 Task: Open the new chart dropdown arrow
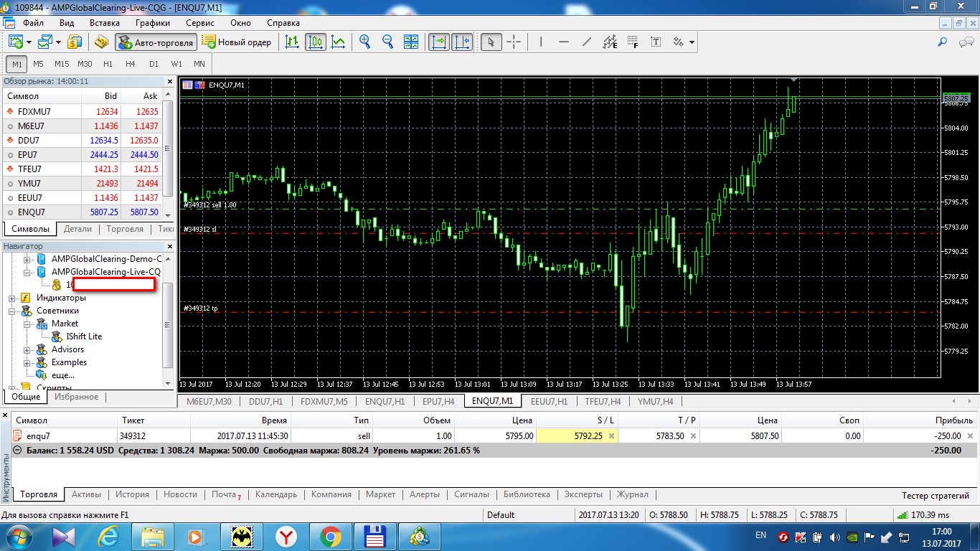pyautogui.click(x=27, y=42)
